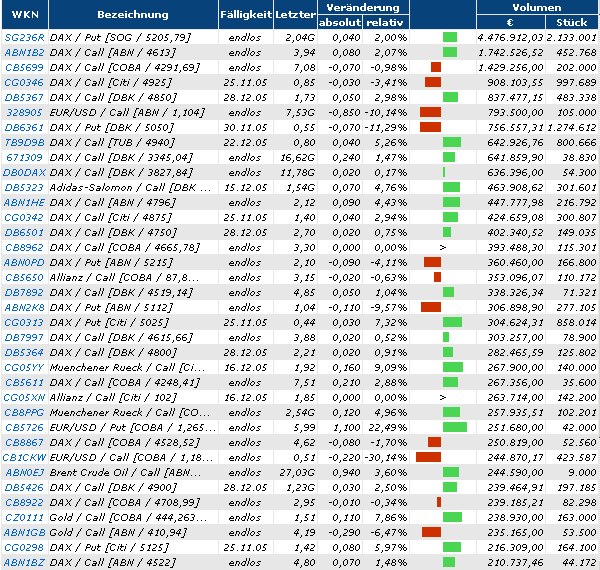Select relative change '-30,14%'
This screenshot has height=570, width=600.
pyautogui.click(x=386, y=458)
